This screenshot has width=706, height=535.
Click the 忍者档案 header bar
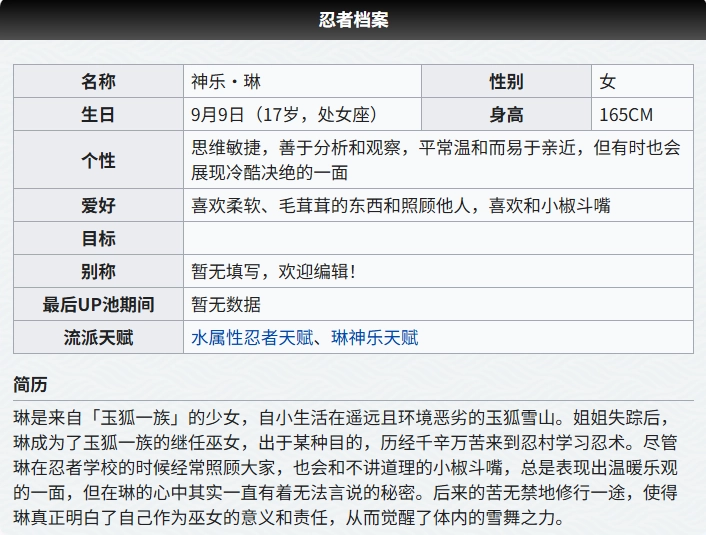pos(353,20)
